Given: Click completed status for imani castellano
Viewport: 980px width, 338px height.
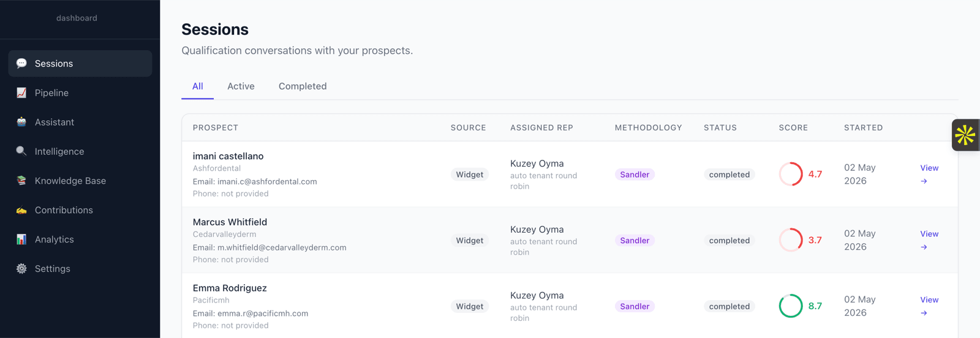Looking at the screenshot, I should (x=729, y=175).
